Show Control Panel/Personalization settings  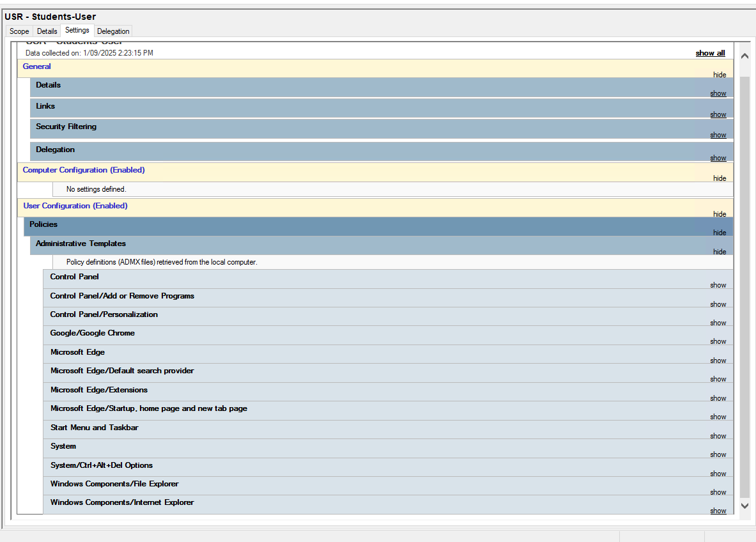pos(718,323)
